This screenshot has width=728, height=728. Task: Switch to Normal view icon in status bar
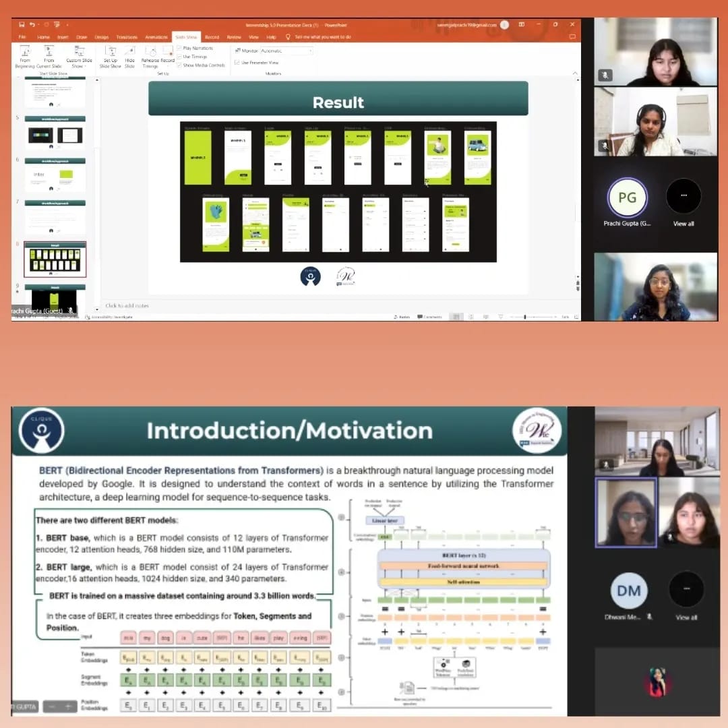click(x=456, y=317)
